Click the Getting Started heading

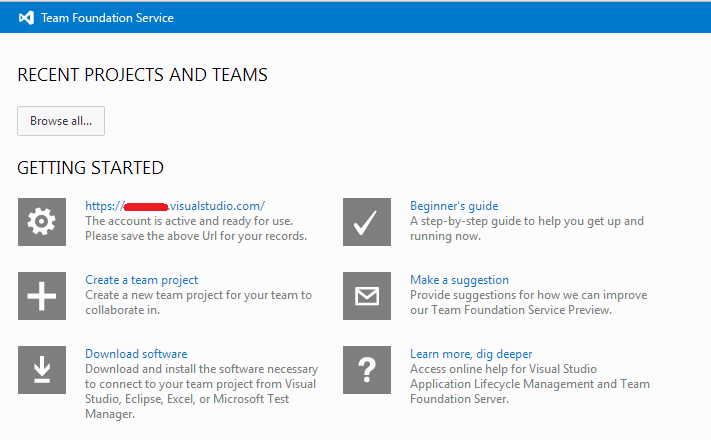tap(90, 168)
